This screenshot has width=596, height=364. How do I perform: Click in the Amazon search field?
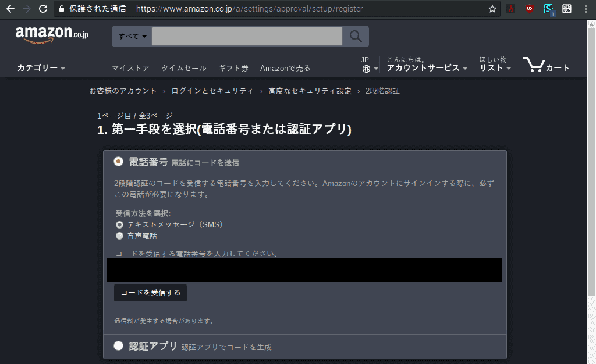click(x=247, y=37)
